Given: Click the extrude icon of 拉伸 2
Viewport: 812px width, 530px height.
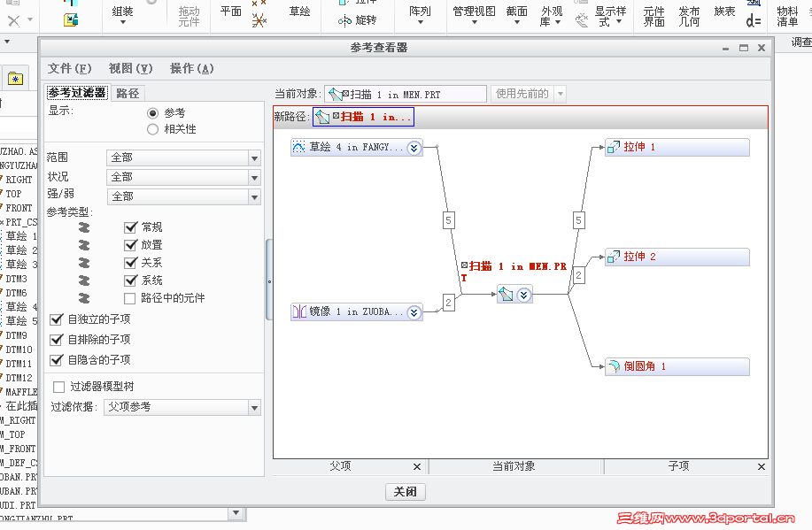Looking at the screenshot, I should (x=613, y=257).
